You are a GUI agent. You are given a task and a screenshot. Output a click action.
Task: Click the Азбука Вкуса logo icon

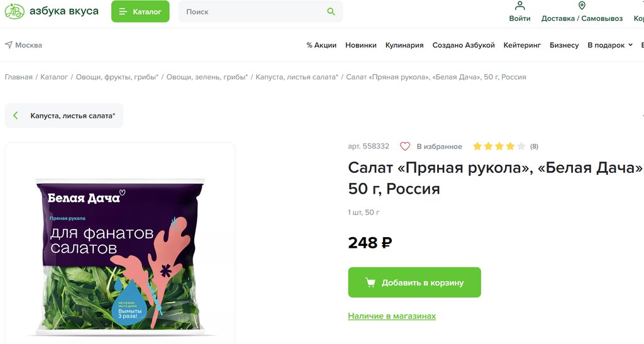click(x=14, y=11)
